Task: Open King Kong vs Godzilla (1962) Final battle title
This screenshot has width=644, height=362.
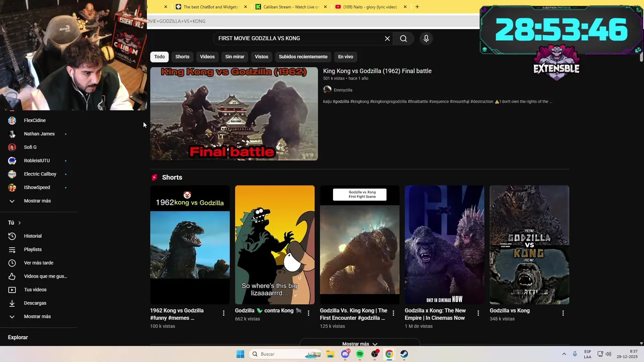Action: click(x=377, y=71)
